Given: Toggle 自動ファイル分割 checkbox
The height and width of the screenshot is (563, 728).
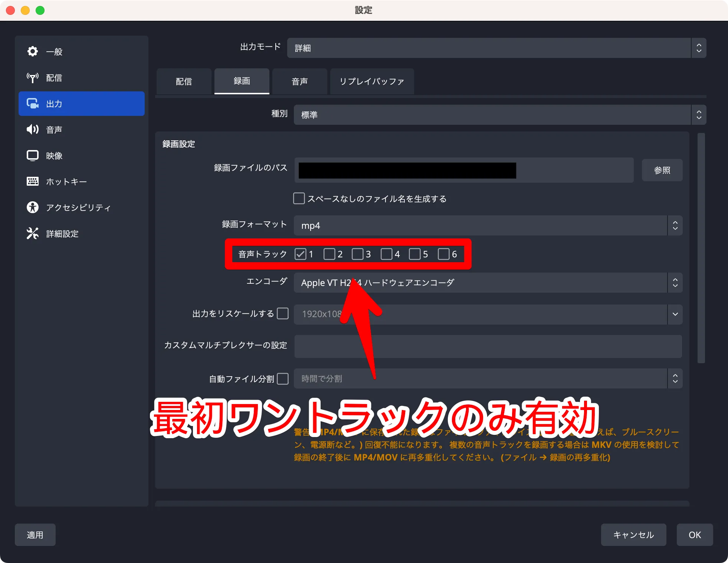Looking at the screenshot, I should (283, 379).
